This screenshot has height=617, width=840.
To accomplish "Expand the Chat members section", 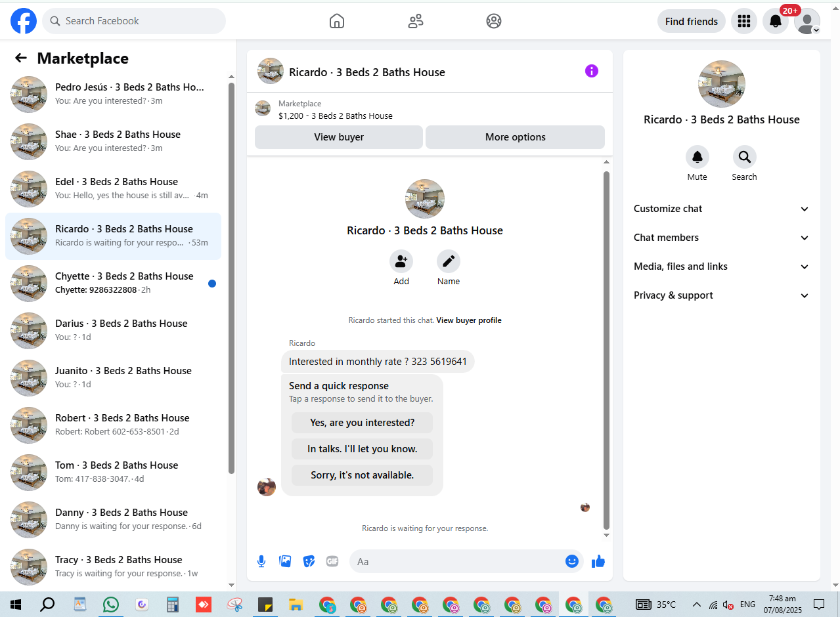I will pos(721,238).
